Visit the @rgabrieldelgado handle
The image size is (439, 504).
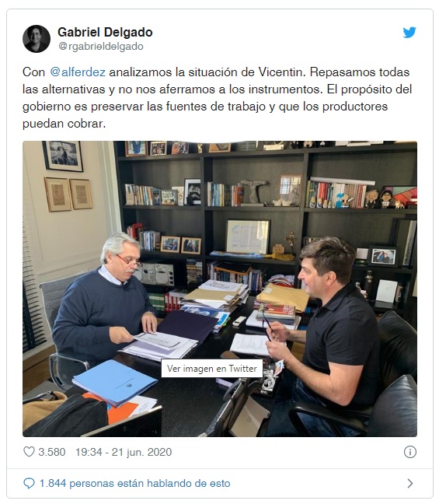[101, 47]
